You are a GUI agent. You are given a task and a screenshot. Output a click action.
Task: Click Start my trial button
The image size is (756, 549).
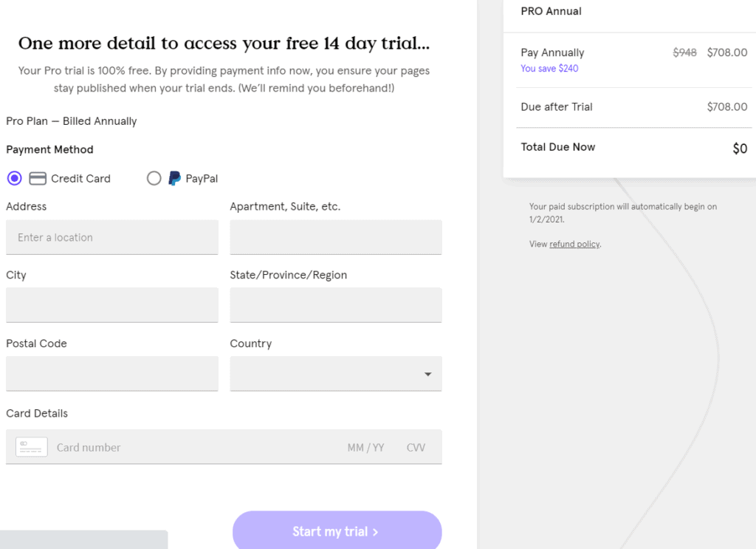point(337,531)
